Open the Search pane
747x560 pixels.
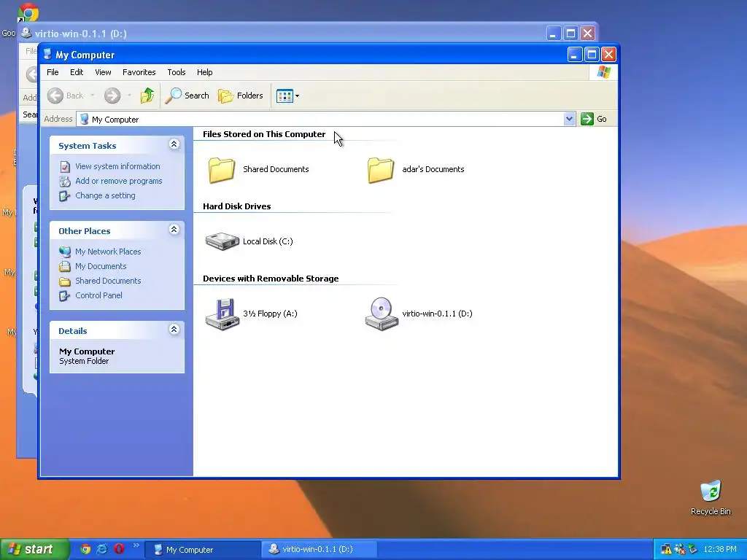(187, 96)
